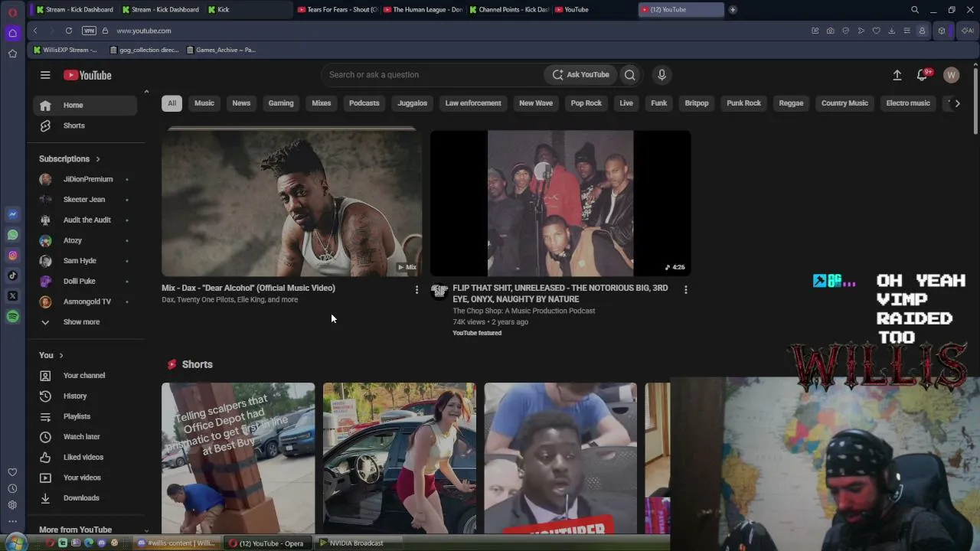
Task: Select the Punk Rock filter chip
Action: tap(744, 103)
